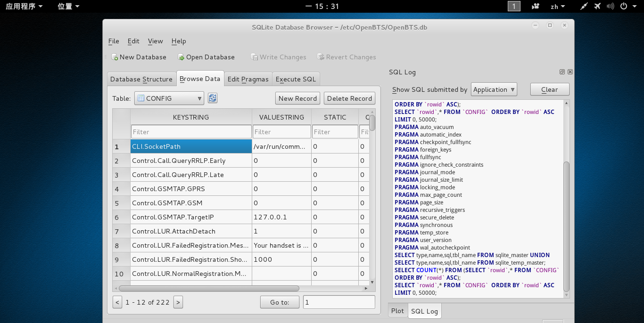Select the Control.Call.QueryRRLP.Early cell
This screenshot has width=644, height=323.
coord(191,161)
